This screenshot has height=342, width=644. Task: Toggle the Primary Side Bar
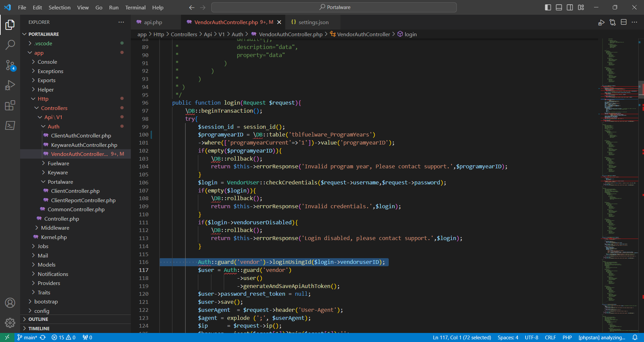tap(548, 7)
